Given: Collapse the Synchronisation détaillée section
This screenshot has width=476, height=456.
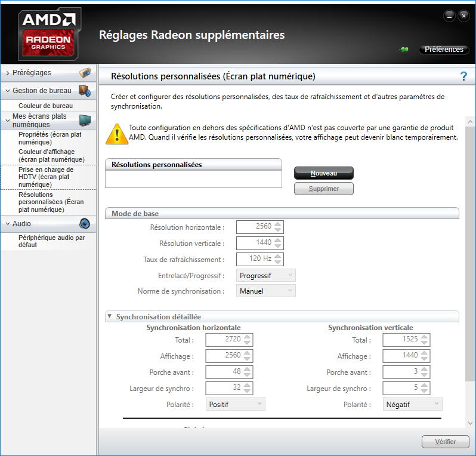Looking at the screenshot, I should click(110, 316).
